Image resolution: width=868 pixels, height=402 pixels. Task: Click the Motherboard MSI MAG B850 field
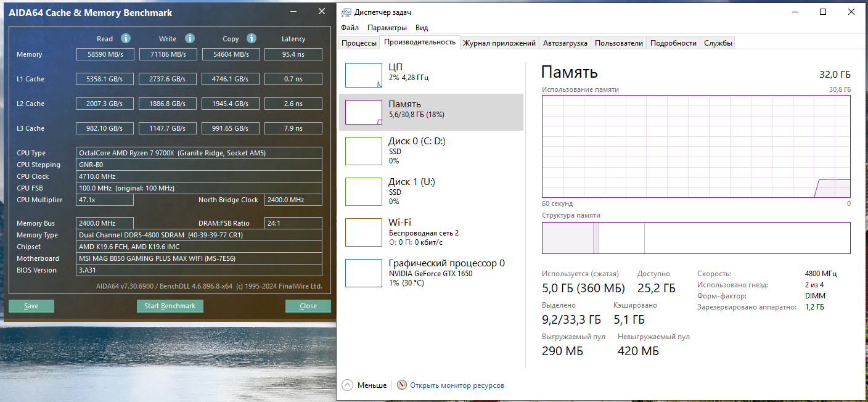click(x=199, y=258)
